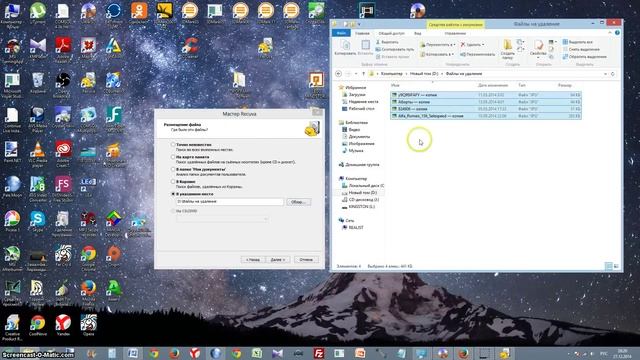The width and height of the screenshot is (640, 360).
Task: Click Cancel button in Recuva wizard
Action: coord(306,260)
